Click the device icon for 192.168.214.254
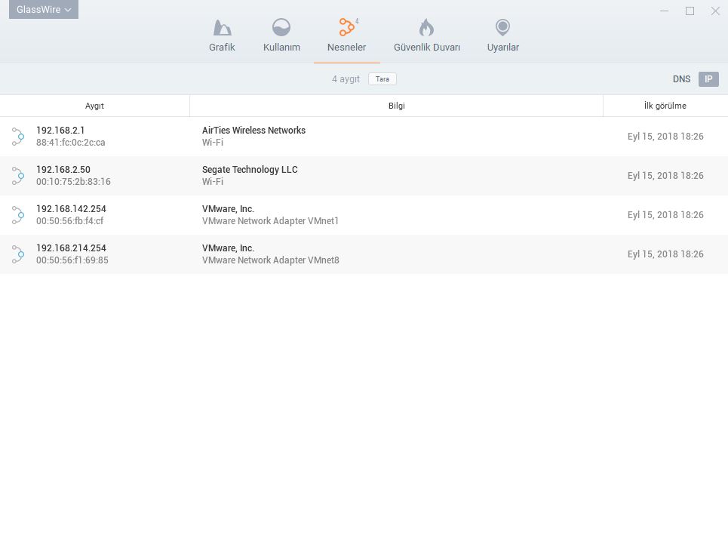 17,254
